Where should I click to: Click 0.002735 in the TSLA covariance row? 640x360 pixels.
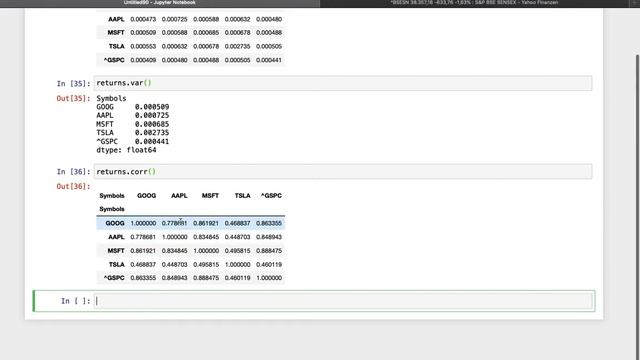point(237,47)
